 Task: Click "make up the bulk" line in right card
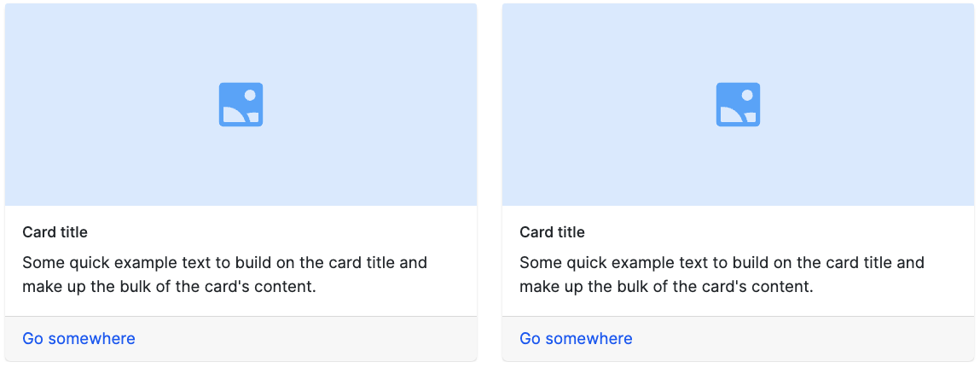click(666, 287)
